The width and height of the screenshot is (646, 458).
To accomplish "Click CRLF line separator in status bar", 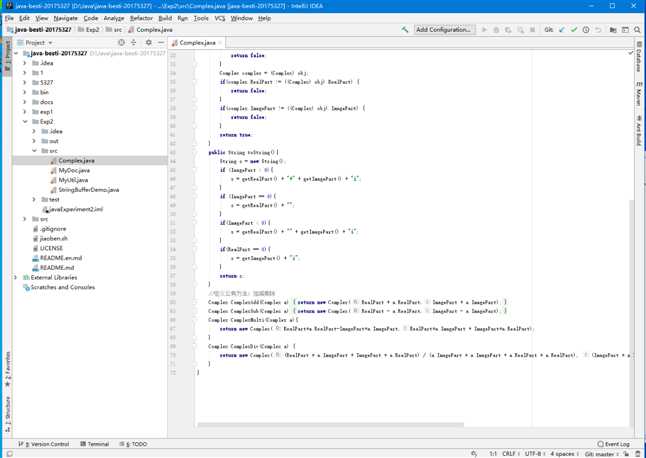I will (510, 454).
